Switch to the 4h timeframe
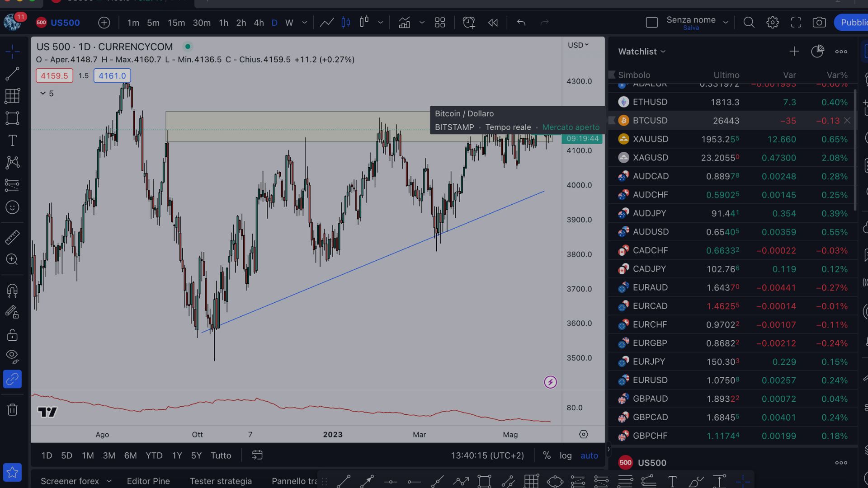 (259, 23)
